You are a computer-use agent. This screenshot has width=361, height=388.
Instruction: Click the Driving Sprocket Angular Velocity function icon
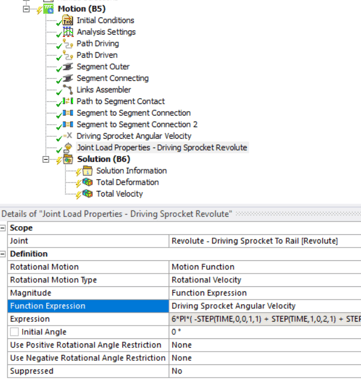(x=68, y=136)
